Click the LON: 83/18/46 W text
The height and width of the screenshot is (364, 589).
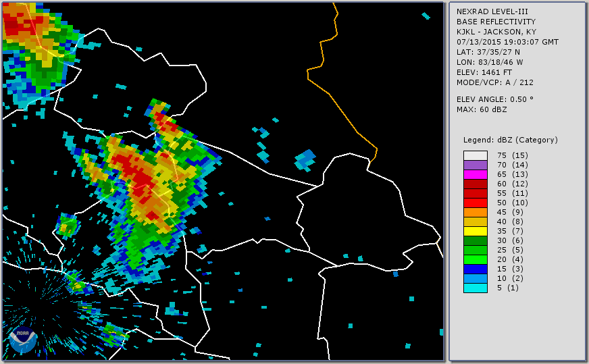(x=490, y=62)
